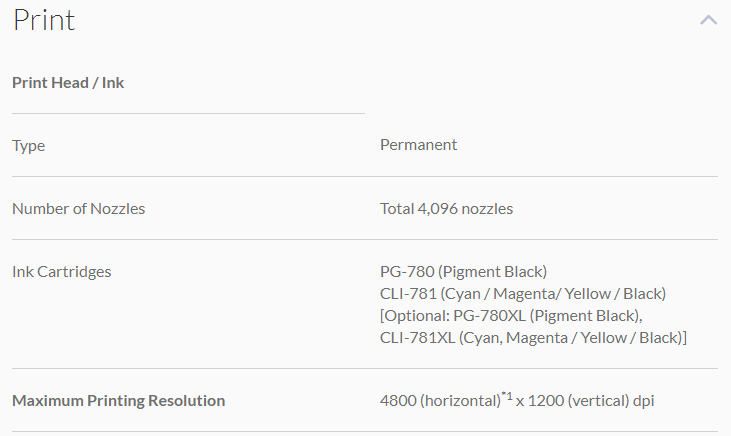Click the Permanent value text

coord(418,145)
